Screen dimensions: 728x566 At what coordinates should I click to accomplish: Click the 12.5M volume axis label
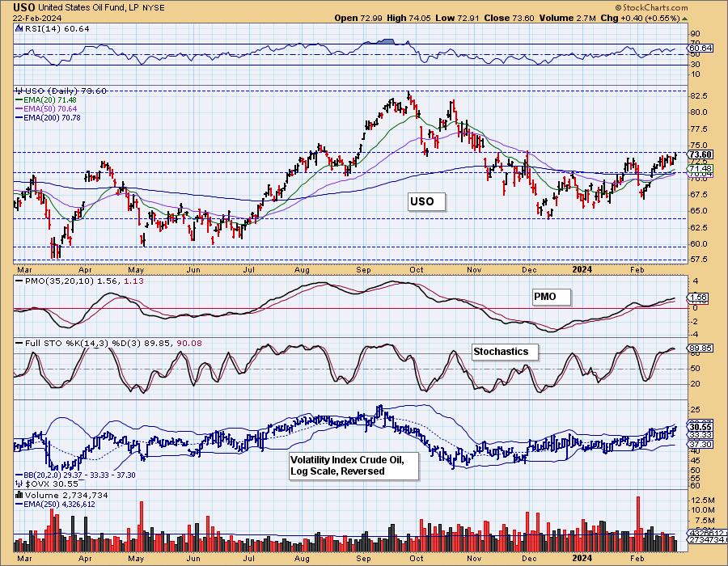point(702,500)
